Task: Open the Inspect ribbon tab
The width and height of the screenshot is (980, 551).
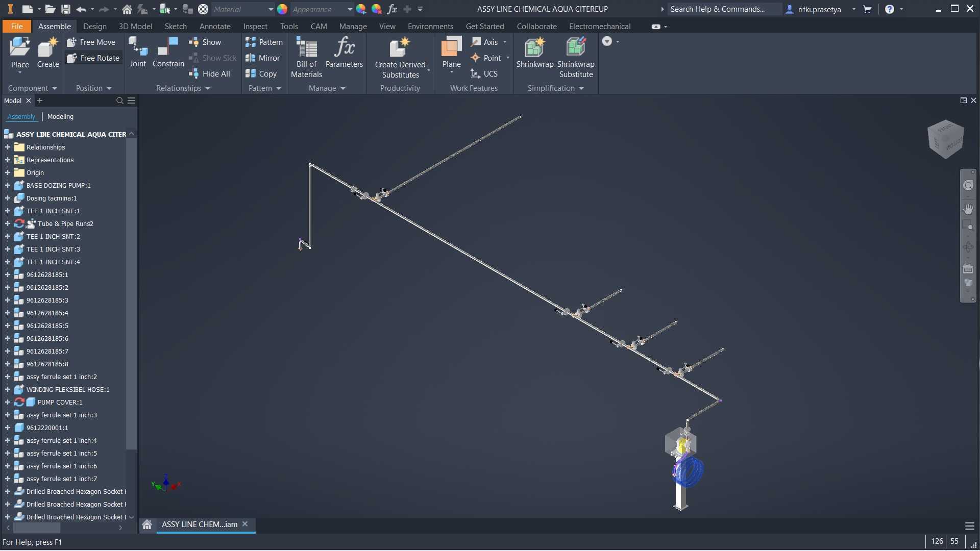Action: pyautogui.click(x=255, y=27)
